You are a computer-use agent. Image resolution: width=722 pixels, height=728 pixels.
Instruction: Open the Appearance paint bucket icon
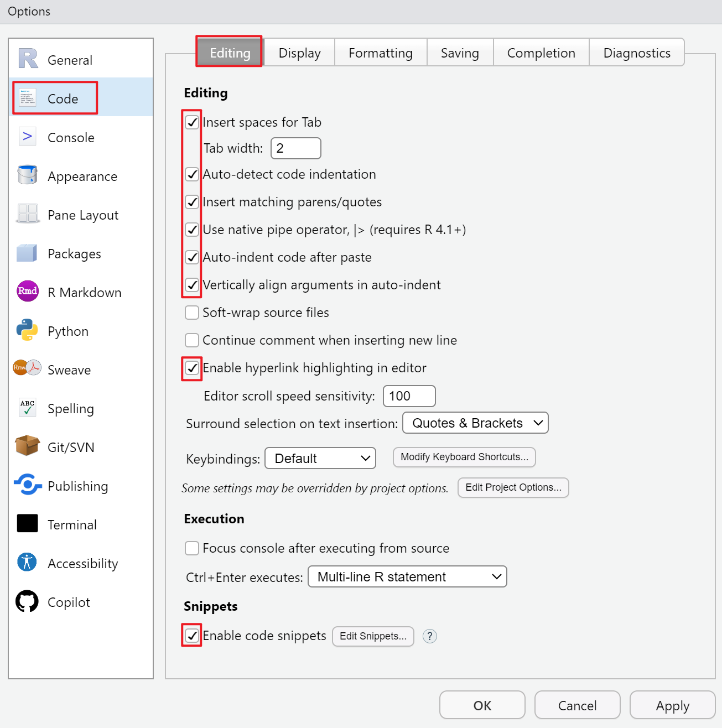[x=27, y=175]
